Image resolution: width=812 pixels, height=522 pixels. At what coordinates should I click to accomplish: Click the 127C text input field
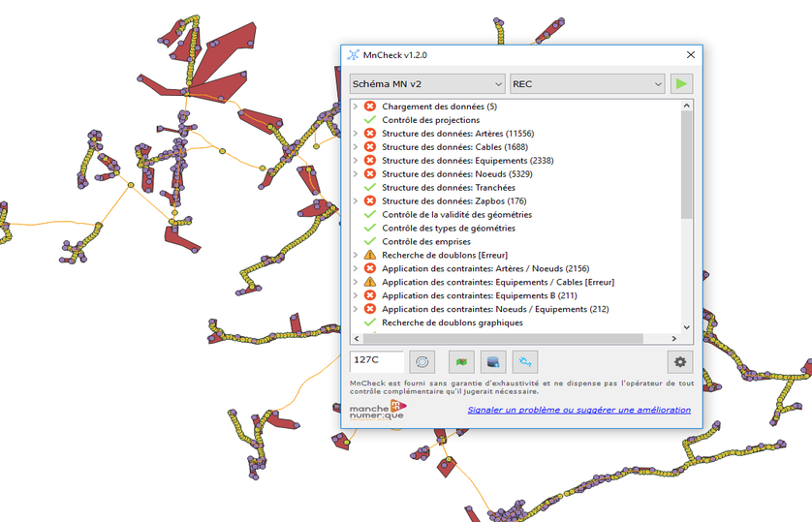(x=376, y=360)
